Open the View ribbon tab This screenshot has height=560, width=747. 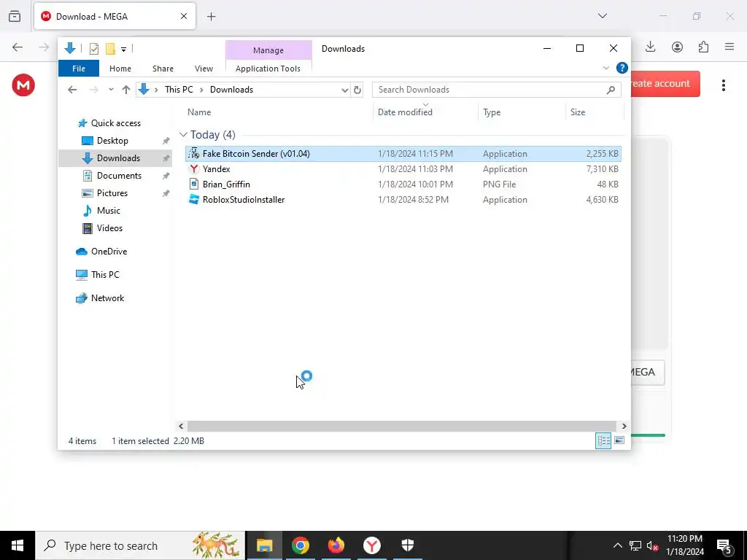point(204,69)
